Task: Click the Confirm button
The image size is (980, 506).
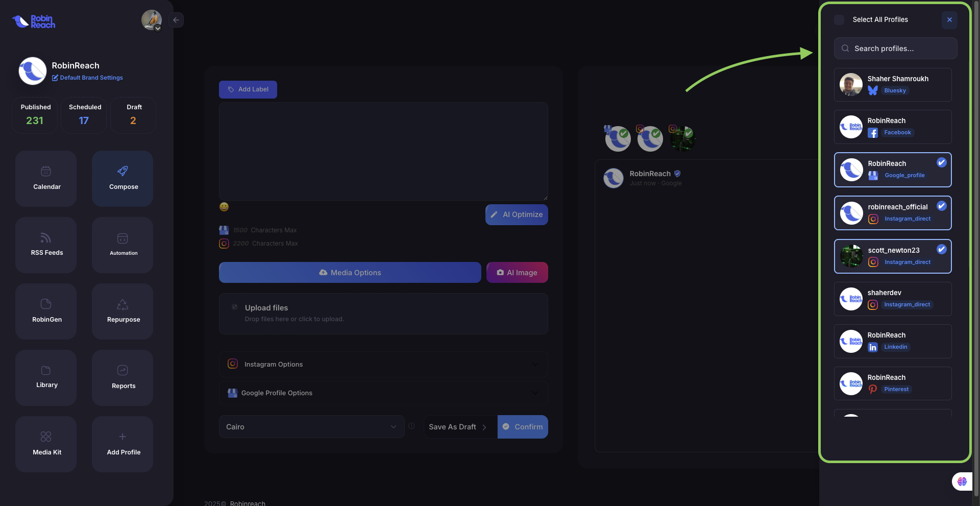Action: click(x=523, y=426)
